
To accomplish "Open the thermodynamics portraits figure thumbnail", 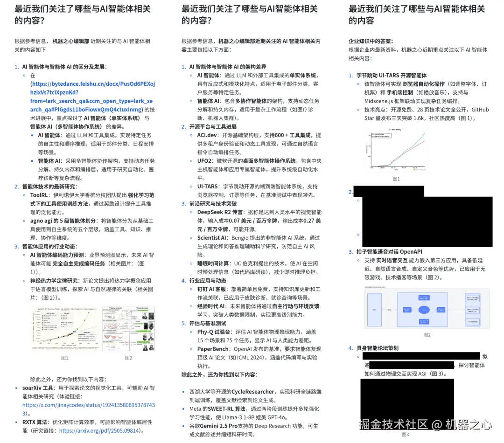I will click(x=129, y=329).
